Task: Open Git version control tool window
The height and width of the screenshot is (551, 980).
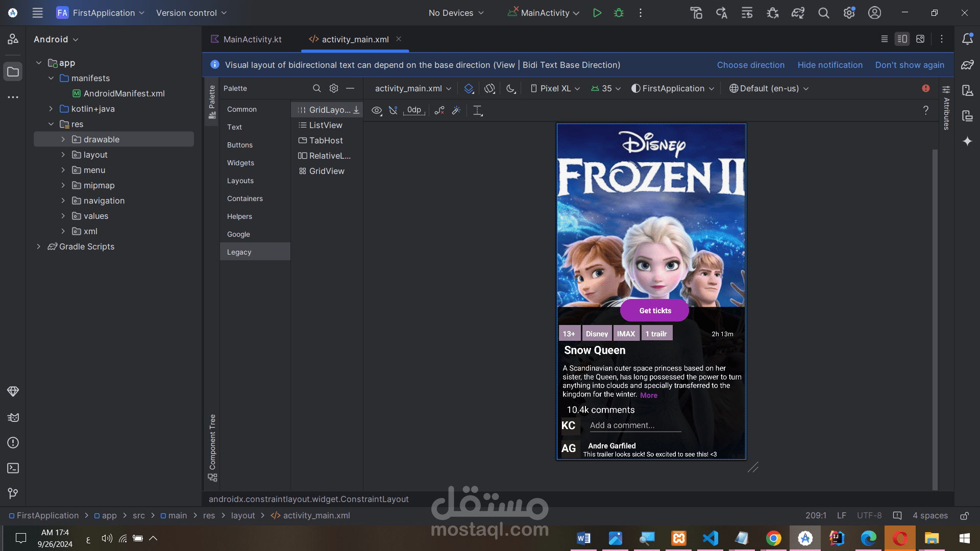Action: coord(13,493)
